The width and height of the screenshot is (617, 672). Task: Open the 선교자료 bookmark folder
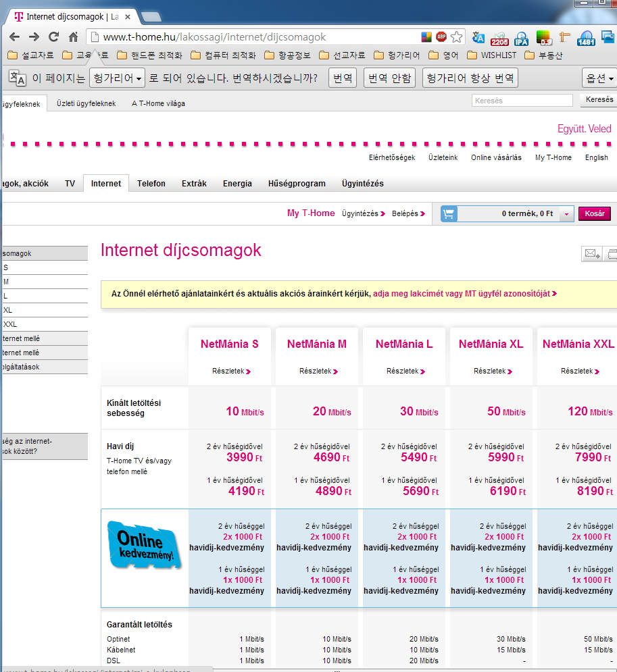pos(342,55)
